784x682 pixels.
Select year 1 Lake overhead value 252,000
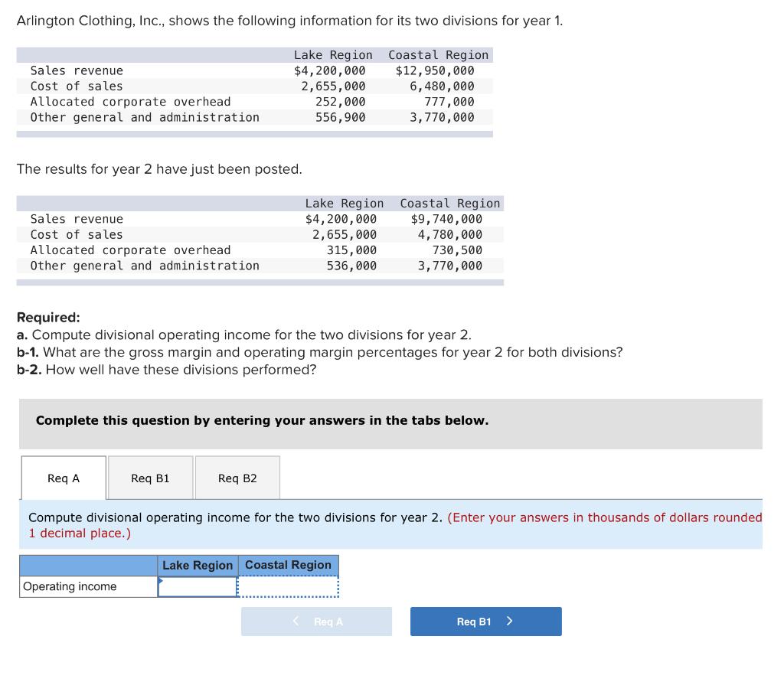coord(340,102)
